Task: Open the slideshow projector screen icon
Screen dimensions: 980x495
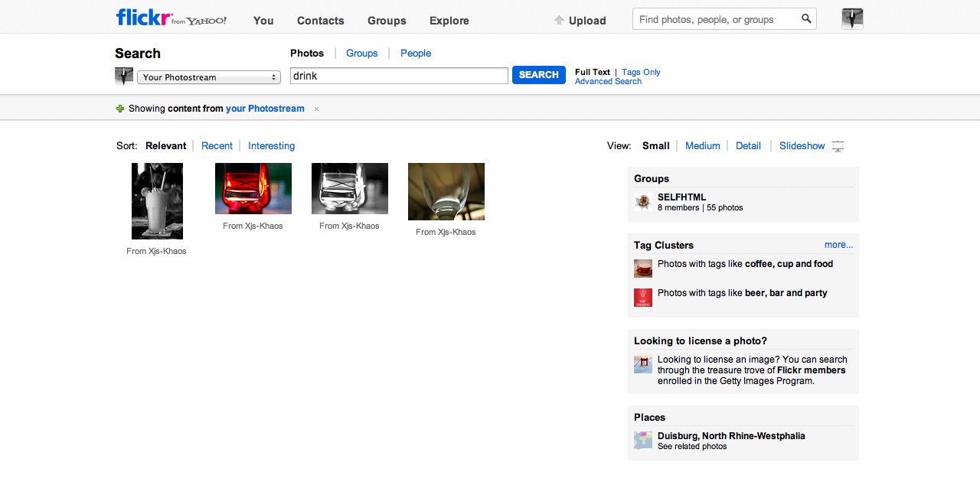Action: coord(838,146)
